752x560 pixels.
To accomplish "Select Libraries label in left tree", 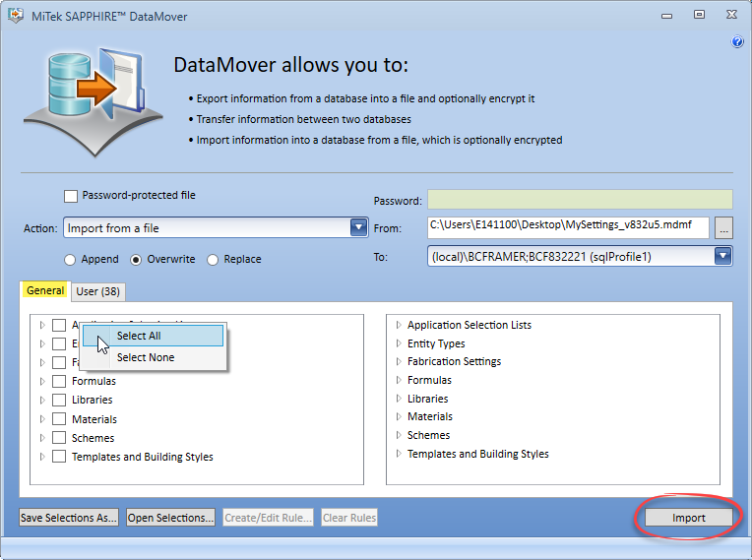I will (93, 400).
